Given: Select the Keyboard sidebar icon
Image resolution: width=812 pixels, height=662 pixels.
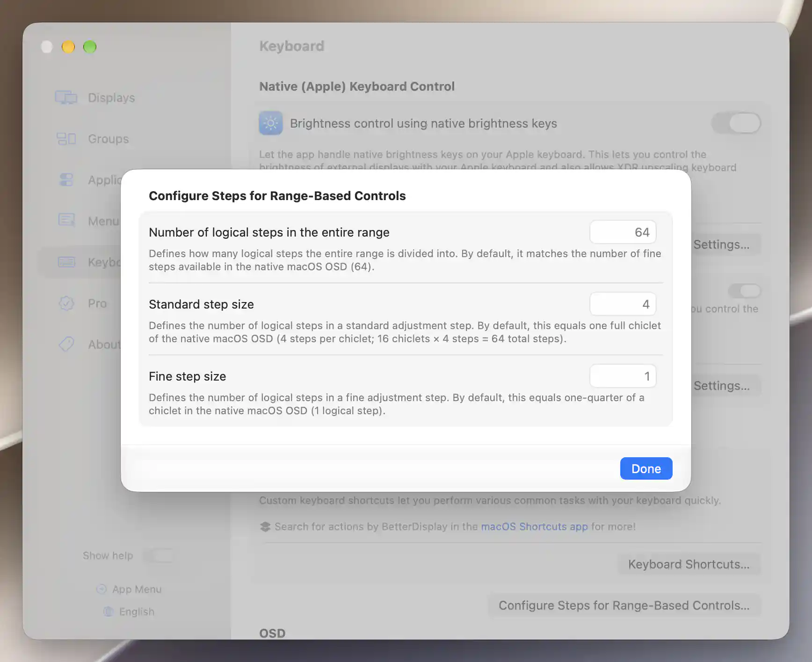Looking at the screenshot, I should [66, 262].
